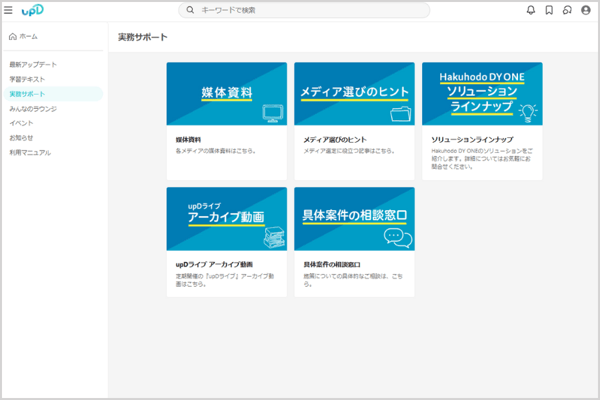Click the home icon in sidebar
Image resolution: width=600 pixels, height=400 pixels.
(13, 37)
